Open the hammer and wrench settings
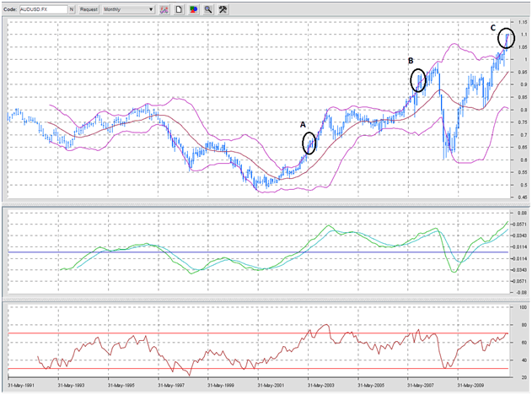This screenshot has height=395, width=532. (223, 8)
